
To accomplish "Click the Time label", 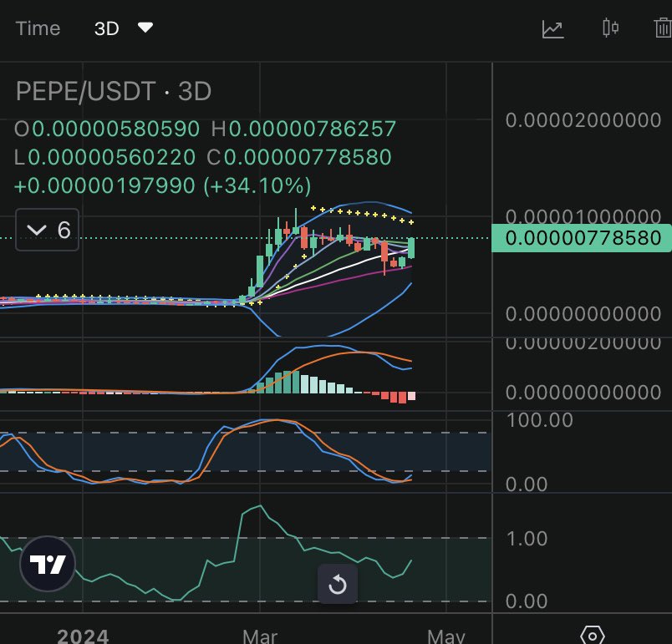I will tap(38, 28).
